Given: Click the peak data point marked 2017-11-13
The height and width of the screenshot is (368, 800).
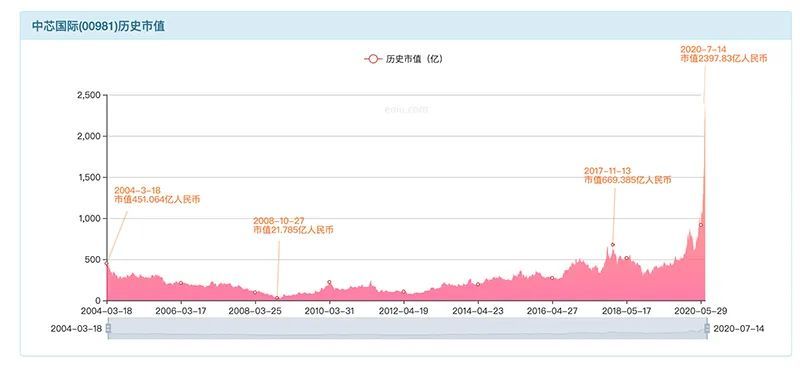Looking at the screenshot, I should [613, 245].
